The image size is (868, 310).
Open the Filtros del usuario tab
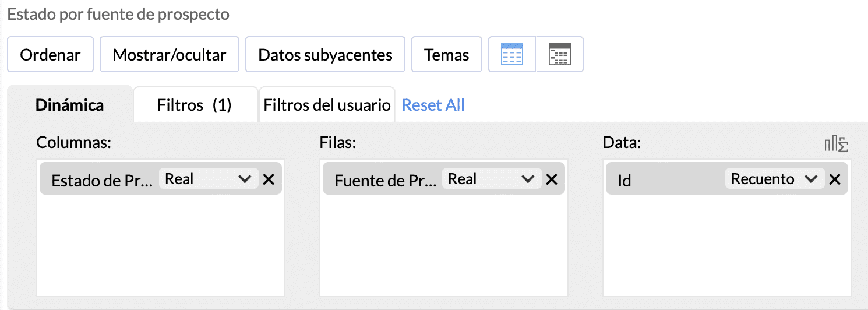click(327, 105)
